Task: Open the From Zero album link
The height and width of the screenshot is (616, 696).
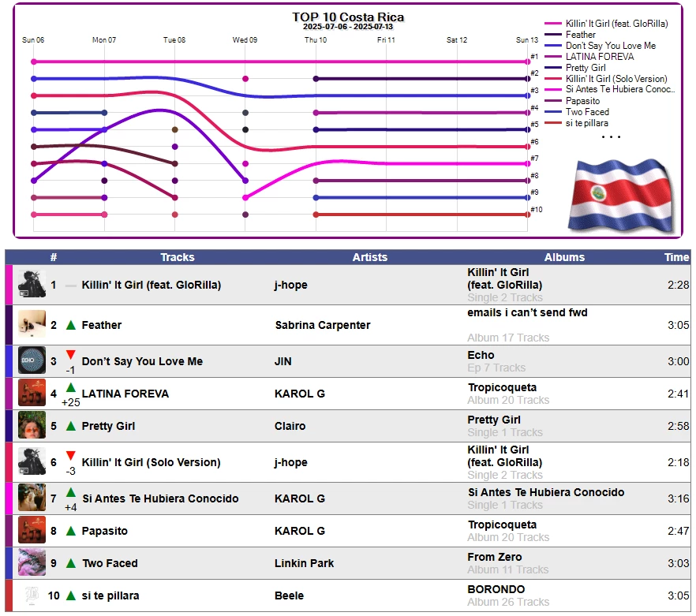Action: pos(495,557)
